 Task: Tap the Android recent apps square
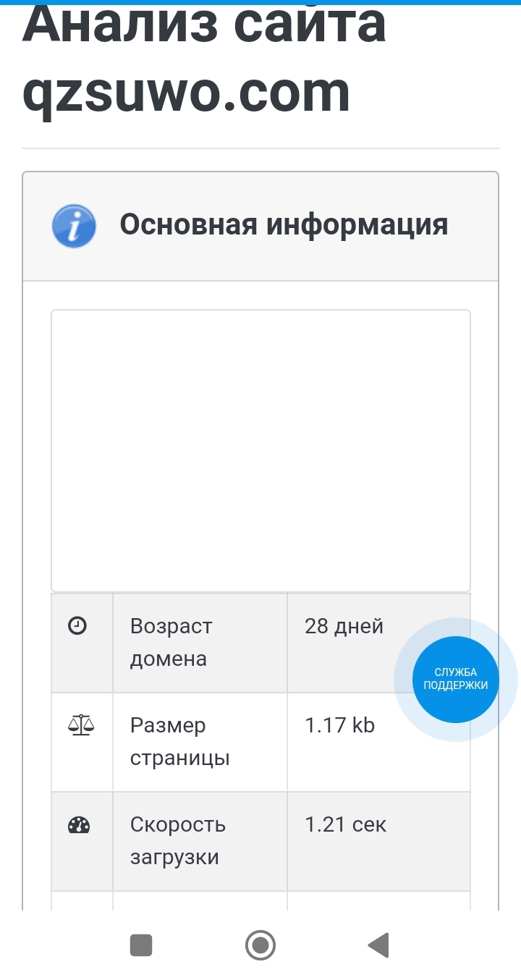[141, 945]
